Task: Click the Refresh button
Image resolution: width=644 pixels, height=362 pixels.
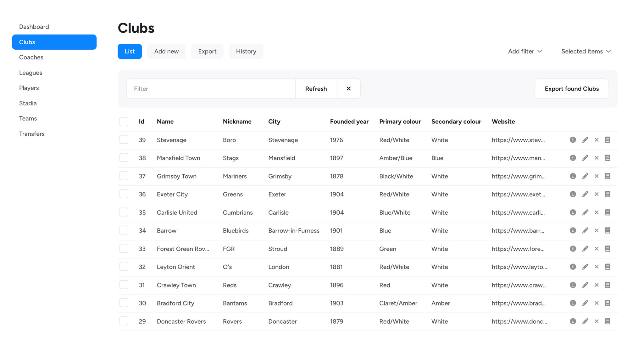Action: (x=316, y=89)
